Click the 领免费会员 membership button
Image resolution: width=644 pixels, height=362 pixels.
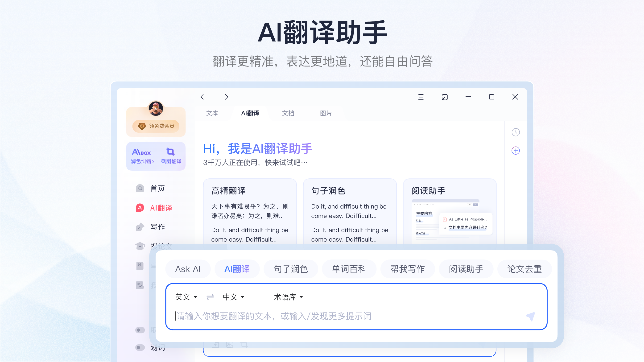coord(156,126)
